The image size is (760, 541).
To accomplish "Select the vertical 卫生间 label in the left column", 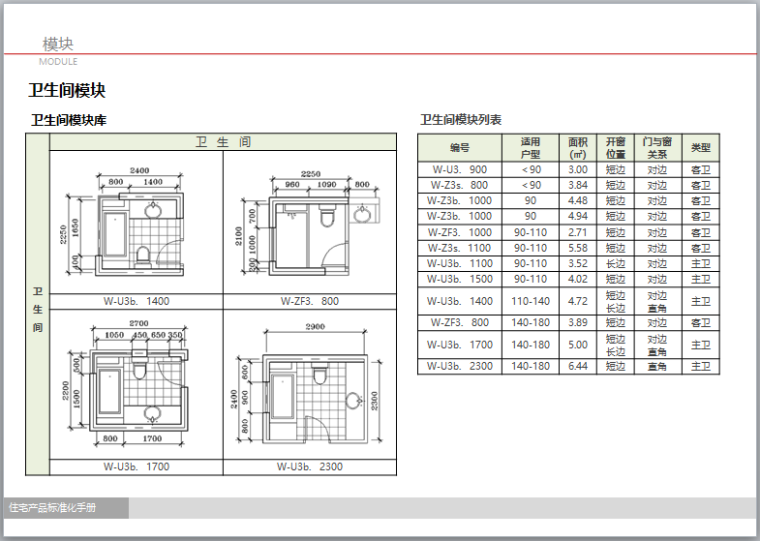I will [37, 310].
